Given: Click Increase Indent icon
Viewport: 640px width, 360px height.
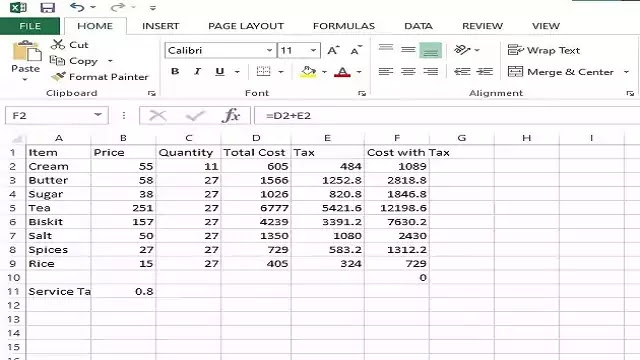Looking at the screenshot, I should [x=484, y=72].
